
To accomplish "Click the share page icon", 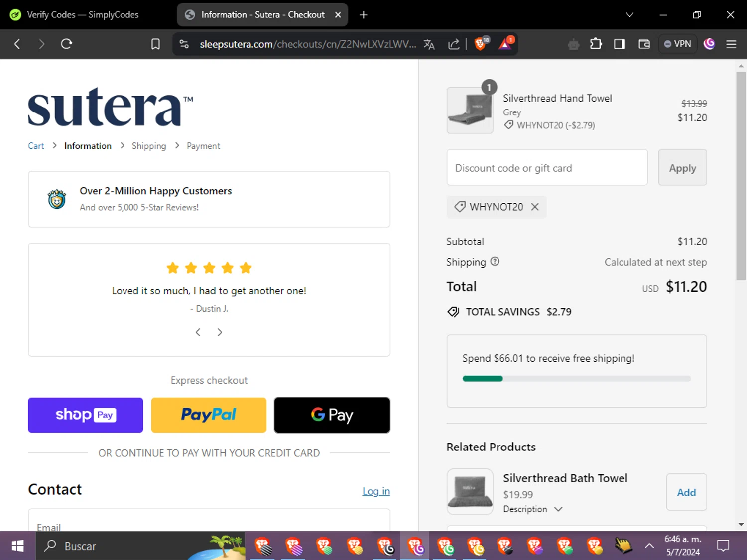I will tap(453, 44).
